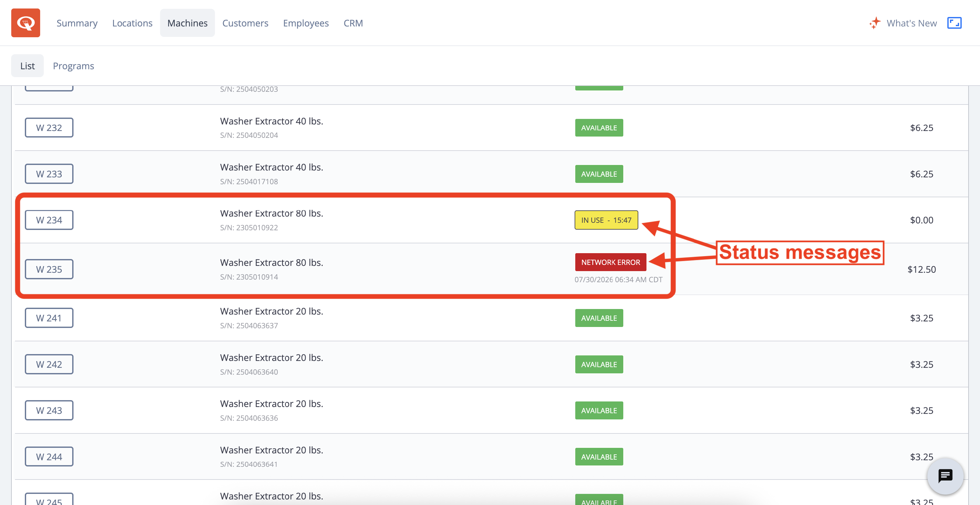
Task: Click the $6.25 price for W 233
Action: 922,174
